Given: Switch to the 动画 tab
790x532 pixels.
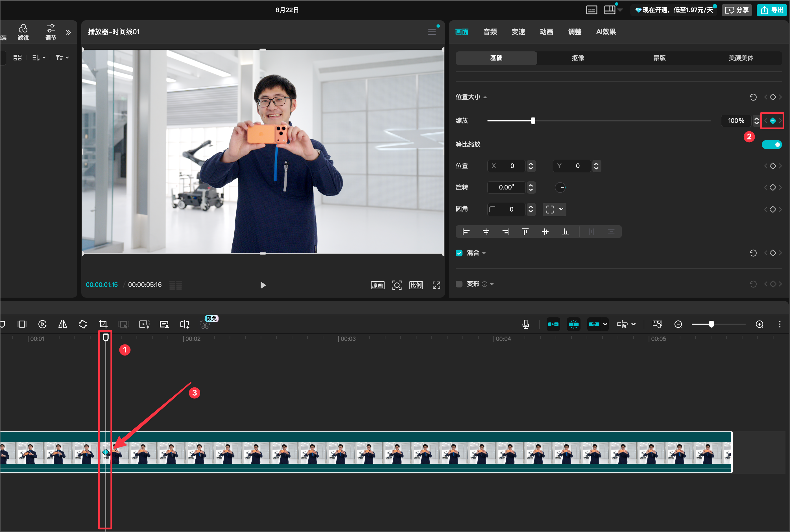Looking at the screenshot, I should click(x=546, y=32).
